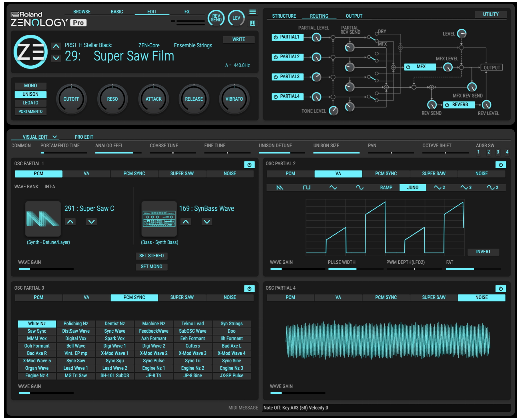
Task: Select the sawtooth waveform icon in Partial 2
Action: [x=280, y=187]
